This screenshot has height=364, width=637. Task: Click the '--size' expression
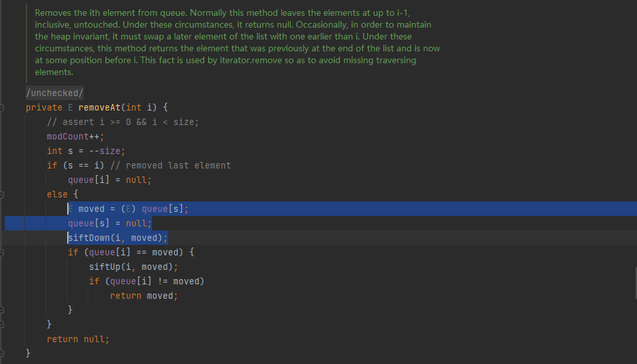104,151
